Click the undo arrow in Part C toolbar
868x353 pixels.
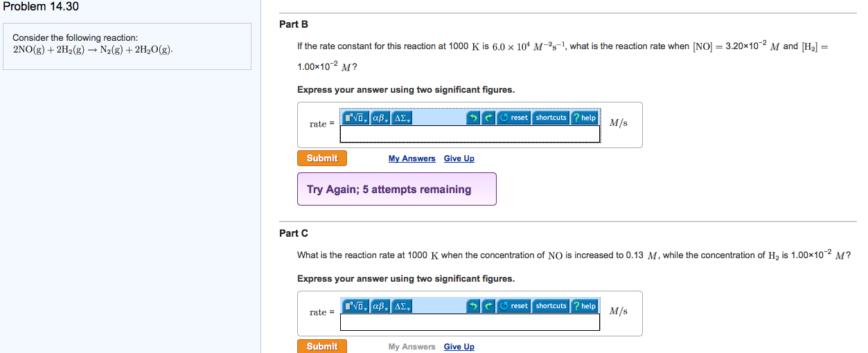[x=474, y=306]
